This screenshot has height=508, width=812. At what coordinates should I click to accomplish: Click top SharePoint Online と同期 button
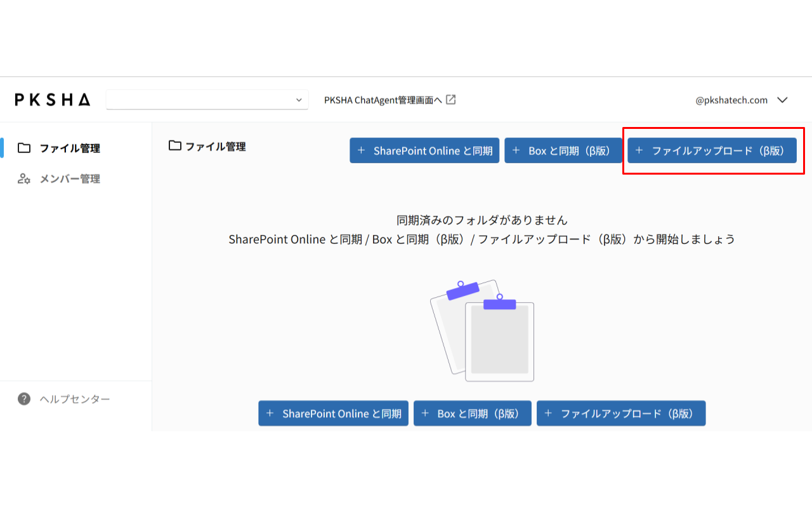pos(424,150)
